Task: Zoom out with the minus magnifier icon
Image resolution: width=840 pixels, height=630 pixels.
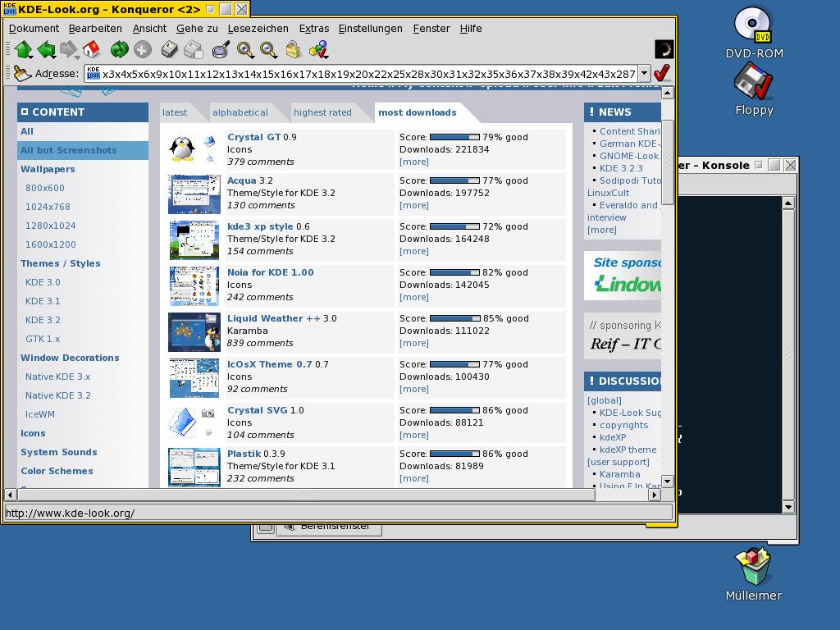Action: [268, 50]
